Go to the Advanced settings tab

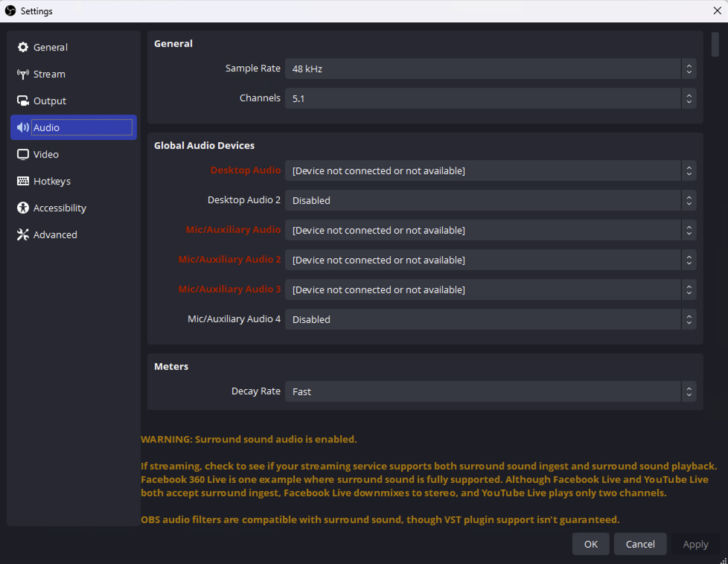[55, 235]
